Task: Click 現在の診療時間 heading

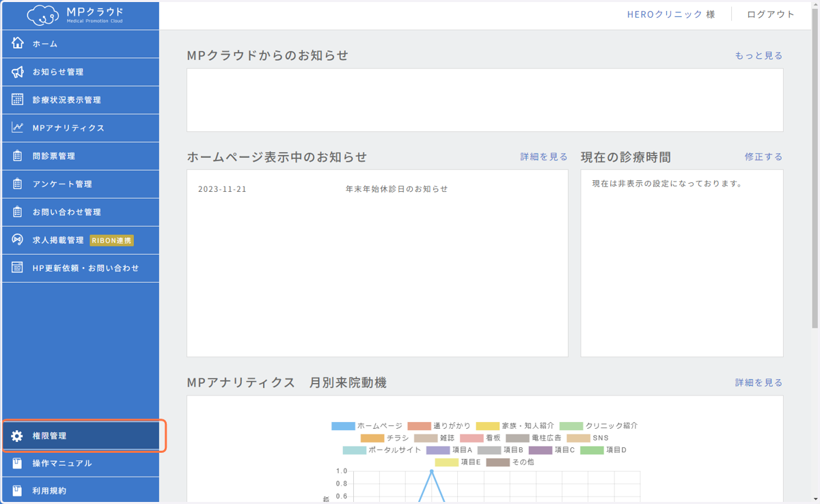Action: (x=626, y=157)
